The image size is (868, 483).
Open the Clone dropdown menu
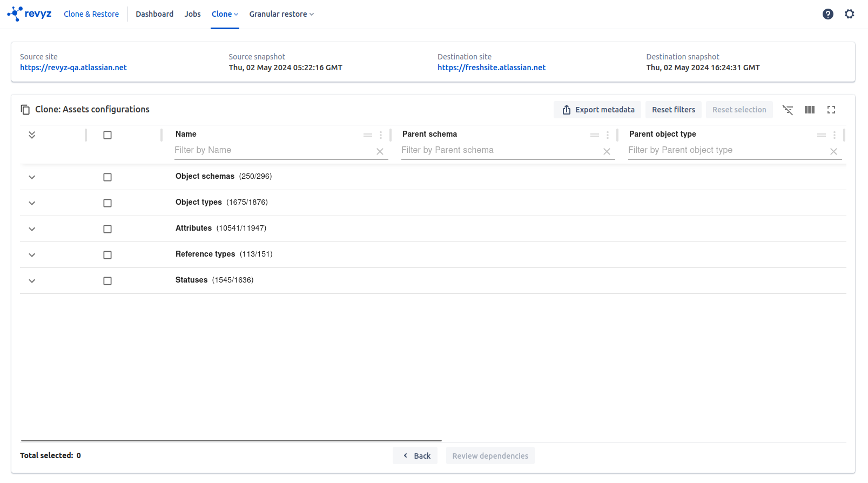point(225,14)
